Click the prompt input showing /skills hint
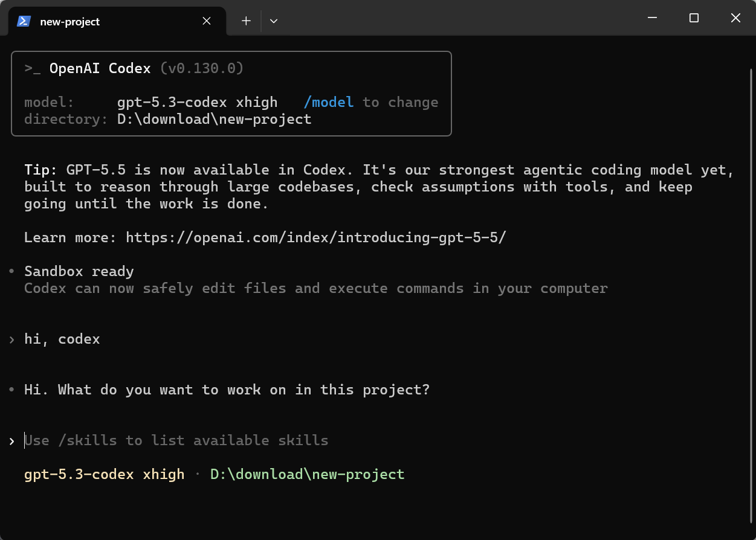Viewport: 756px width, 540px height. pyautogui.click(x=176, y=440)
